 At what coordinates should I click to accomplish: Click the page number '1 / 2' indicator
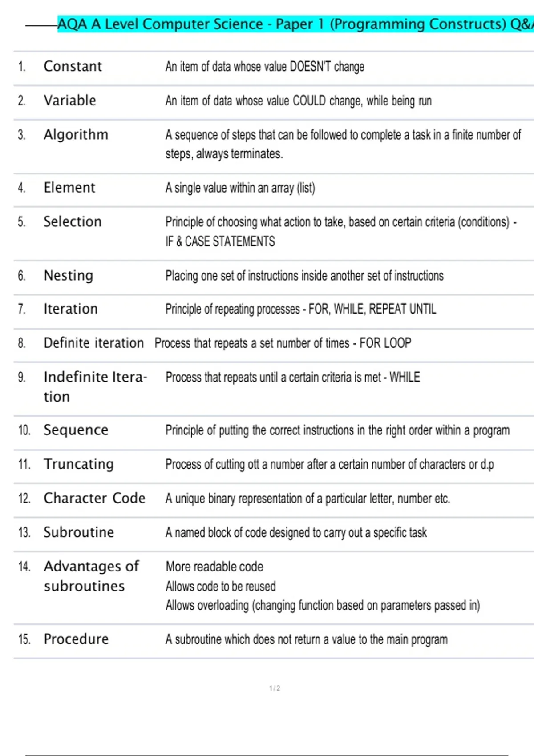click(275, 688)
